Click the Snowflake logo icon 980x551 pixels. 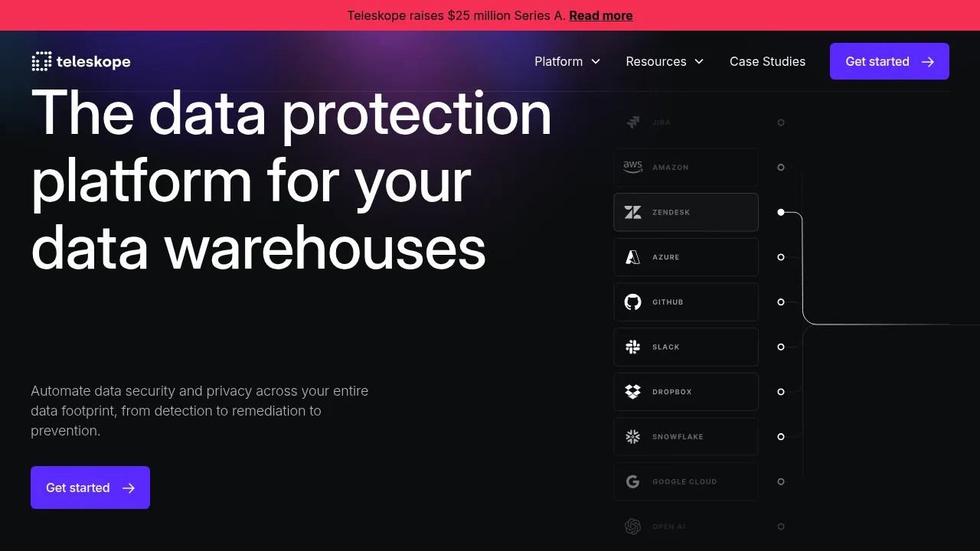(632, 437)
